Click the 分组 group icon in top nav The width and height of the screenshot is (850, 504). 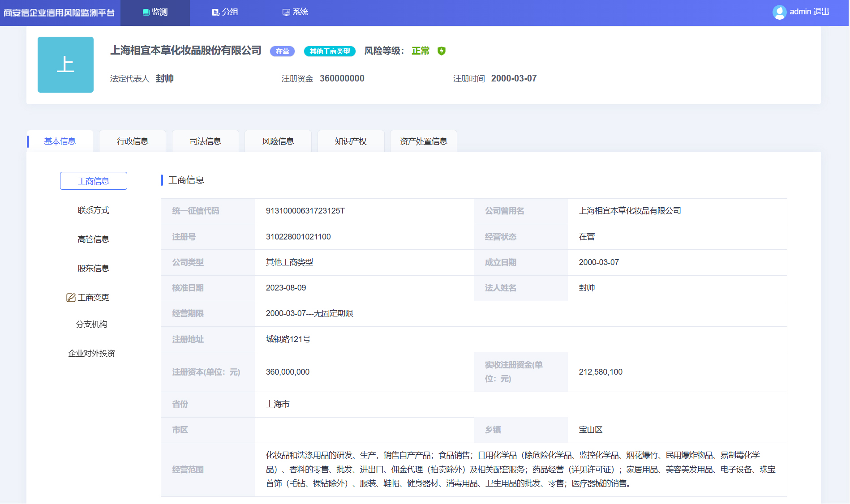pos(215,12)
